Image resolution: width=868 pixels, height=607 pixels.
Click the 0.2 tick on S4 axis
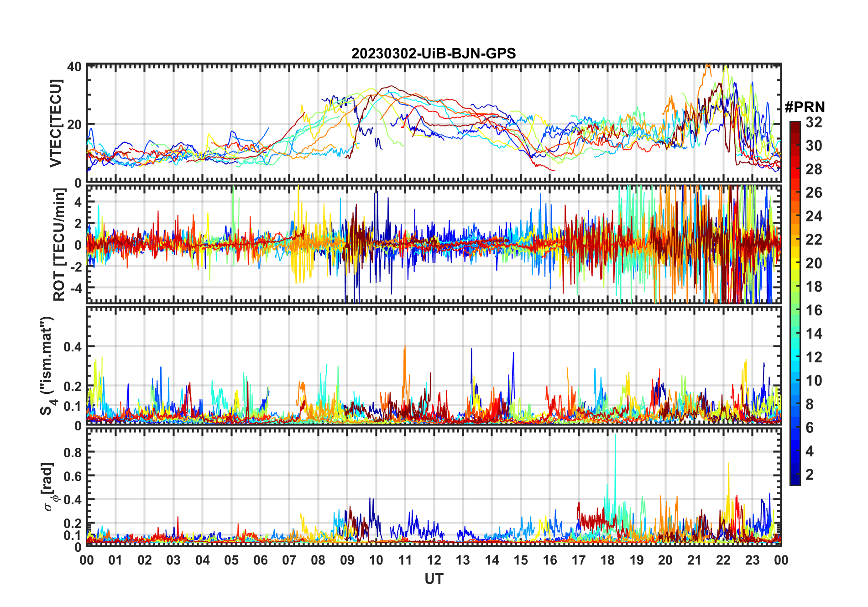coord(73,386)
